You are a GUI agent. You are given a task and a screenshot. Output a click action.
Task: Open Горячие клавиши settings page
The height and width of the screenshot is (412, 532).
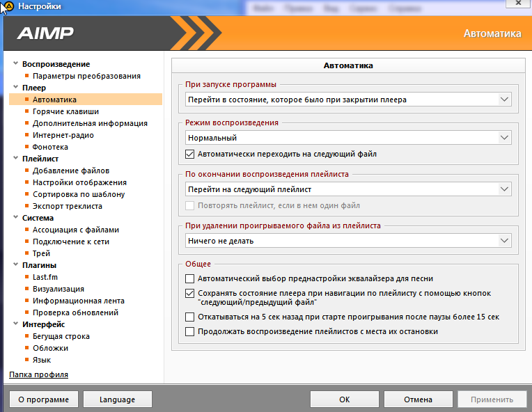tap(66, 111)
